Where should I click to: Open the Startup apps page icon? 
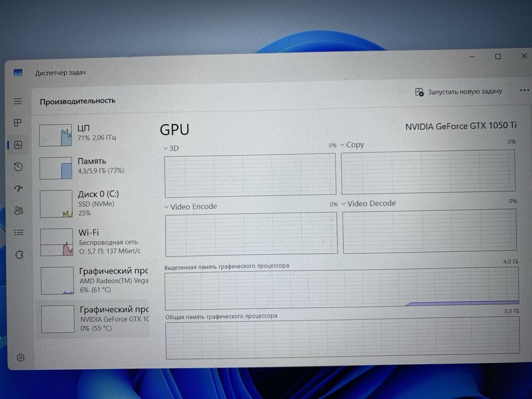(x=18, y=188)
